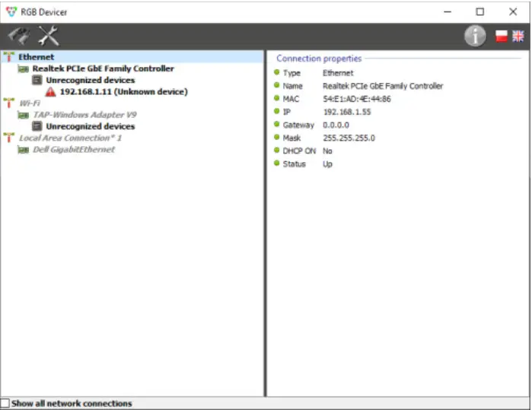Select the Ethernet connection row
Image resolution: width=532 pixels, height=410 pixels.
(x=132, y=56)
